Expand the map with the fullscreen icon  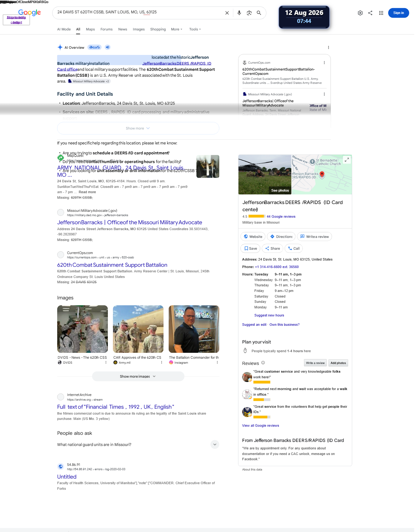[347, 160]
